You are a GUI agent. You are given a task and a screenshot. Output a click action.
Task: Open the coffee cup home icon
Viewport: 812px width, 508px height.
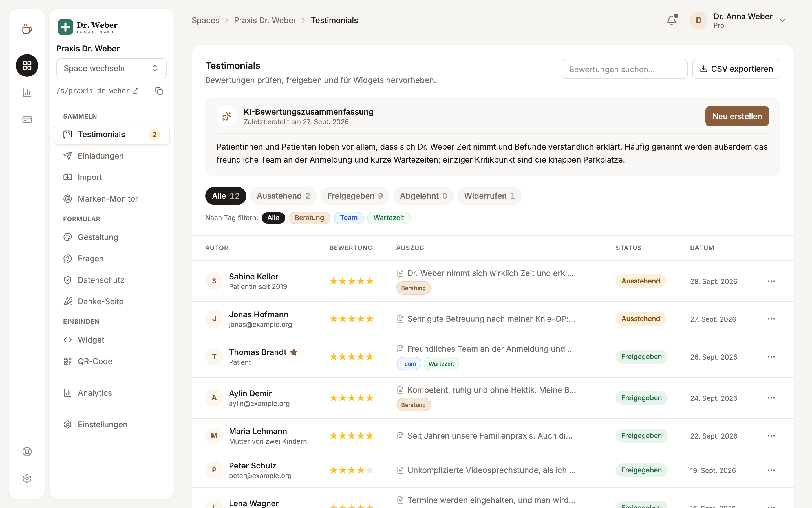[x=27, y=30]
